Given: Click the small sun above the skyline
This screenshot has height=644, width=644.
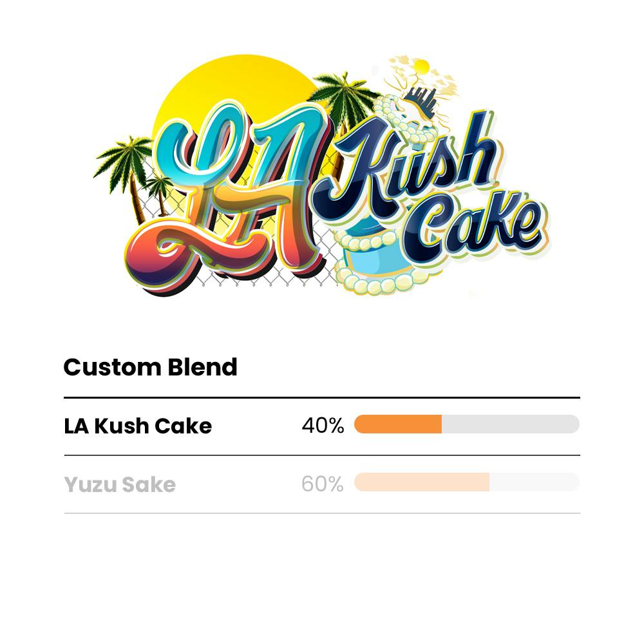Looking at the screenshot, I should tap(422, 66).
